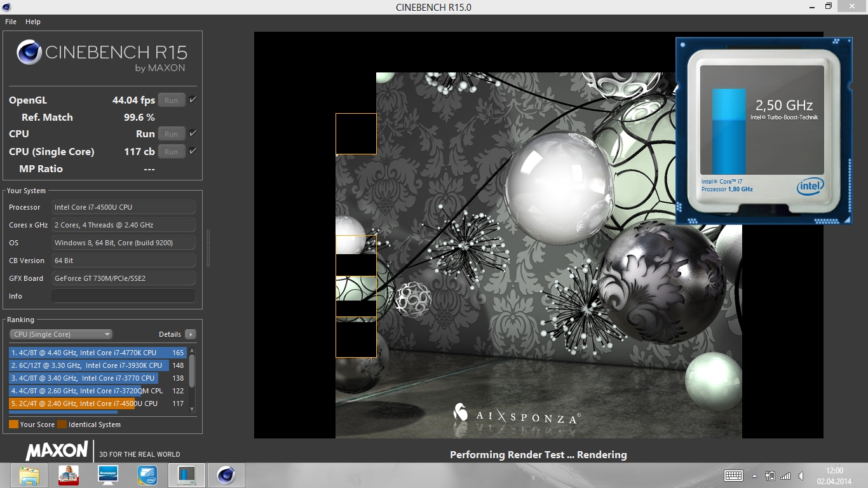Click the Cinebench R15 sphere logo

point(29,53)
